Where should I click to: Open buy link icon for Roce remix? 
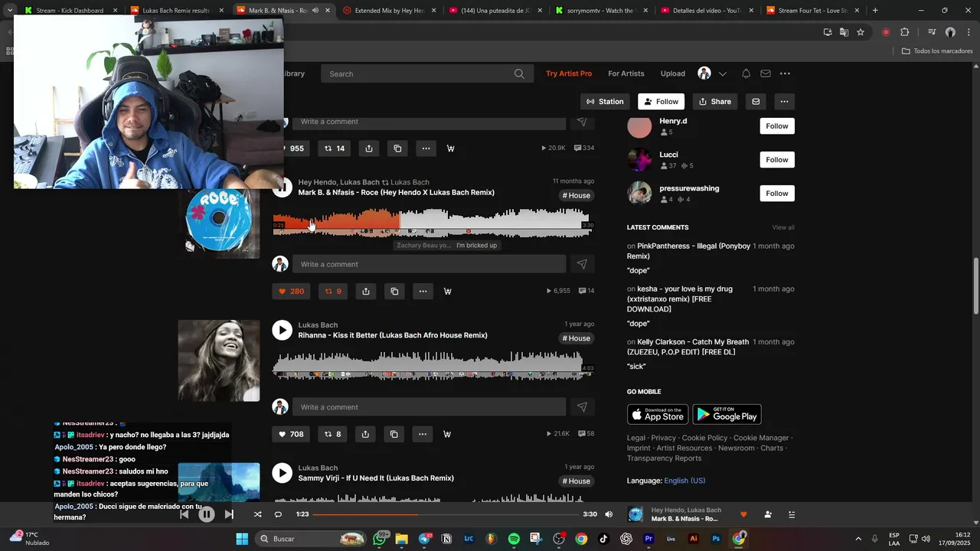(x=448, y=291)
